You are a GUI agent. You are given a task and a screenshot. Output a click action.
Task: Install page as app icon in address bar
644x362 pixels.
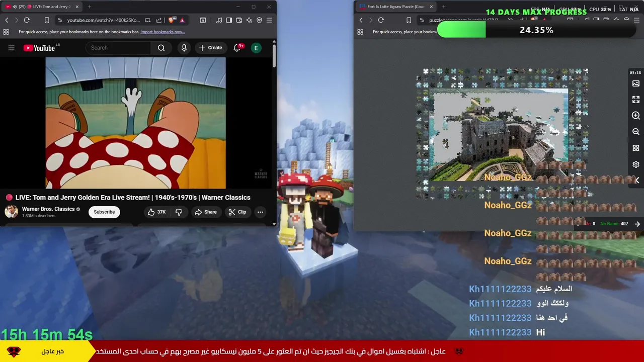pos(147,20)
